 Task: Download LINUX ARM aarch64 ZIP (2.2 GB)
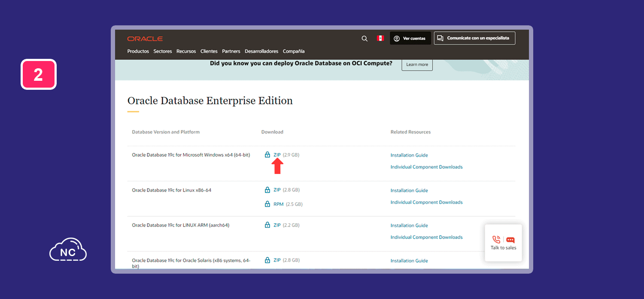[x=277, y=225]
